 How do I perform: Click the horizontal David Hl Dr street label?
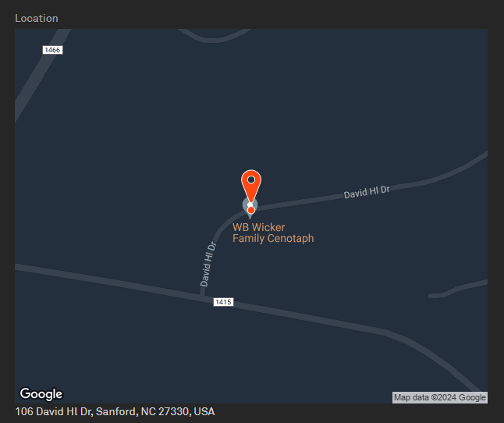[367, 192]
